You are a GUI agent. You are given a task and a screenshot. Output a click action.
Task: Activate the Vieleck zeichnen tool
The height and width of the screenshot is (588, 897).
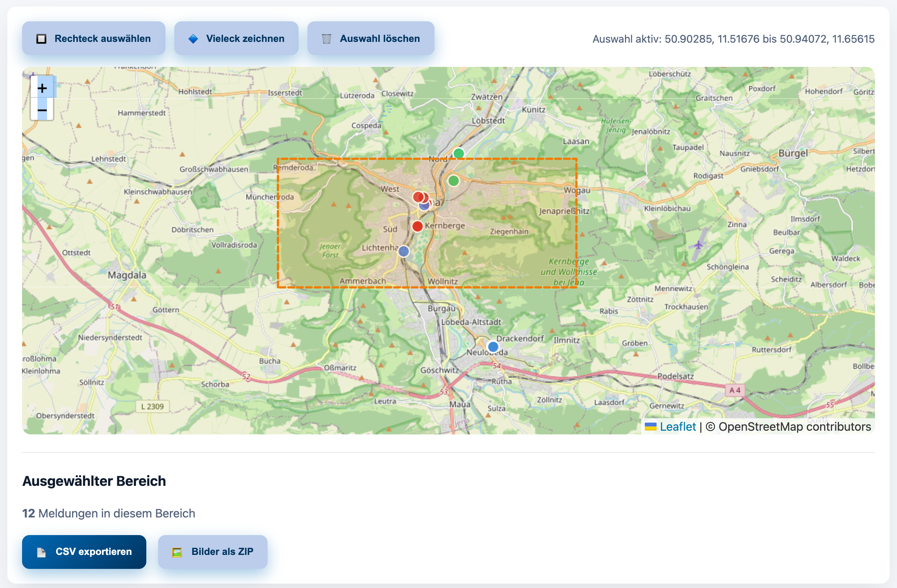pyautogui.click(x=236, y=39)
